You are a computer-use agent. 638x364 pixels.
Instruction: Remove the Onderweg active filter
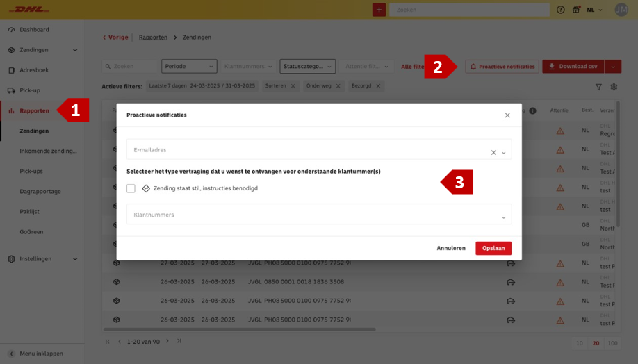[x=338, y=86]
